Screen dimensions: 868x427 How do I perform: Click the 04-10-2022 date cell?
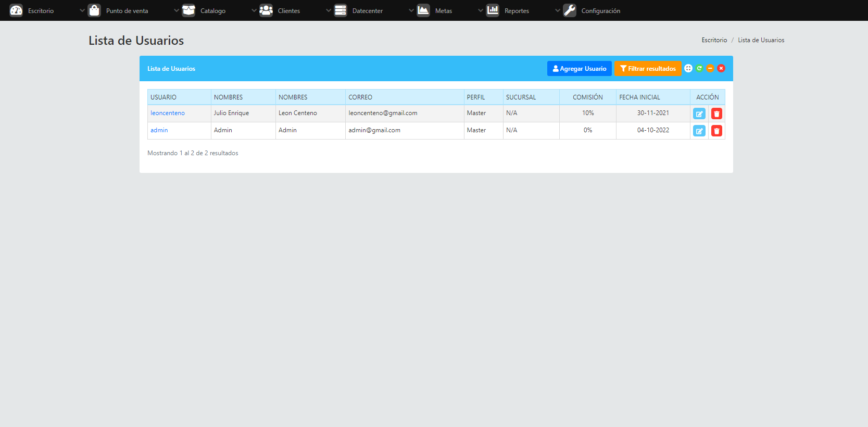[653, 131]
